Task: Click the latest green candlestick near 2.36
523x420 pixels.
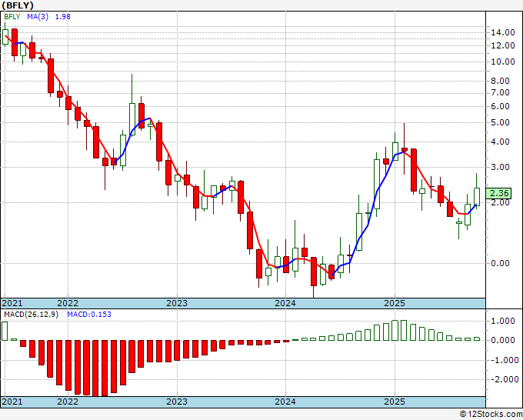Action: pyautogui.click(x=477, y=197)
